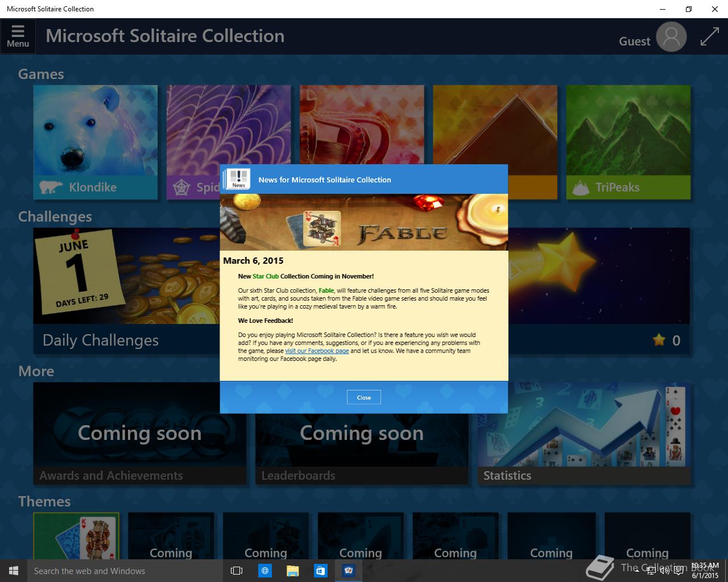This screenshot has width=728, height=582.
Task: Launch the browser globe icon on taskbar
Action: tap(264, 571)
